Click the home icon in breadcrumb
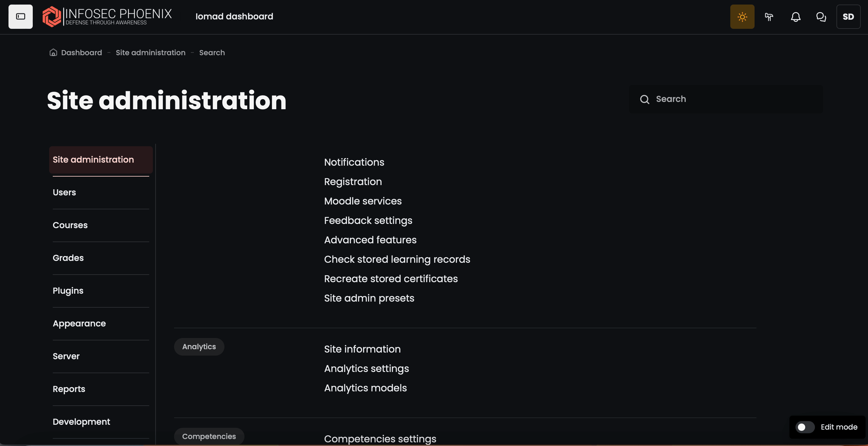The width and height of the screenshot is (868, 446). coord(53,52)
